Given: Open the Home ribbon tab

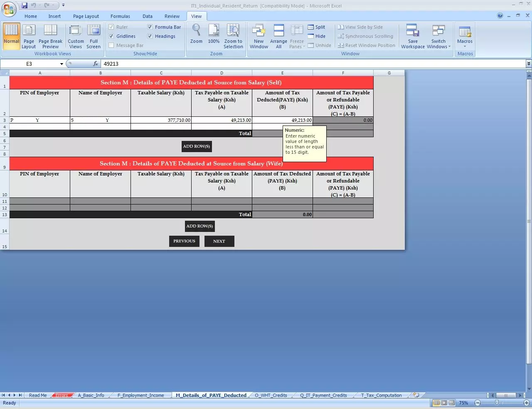Looking at the screenshot, I should click(31, 16).
